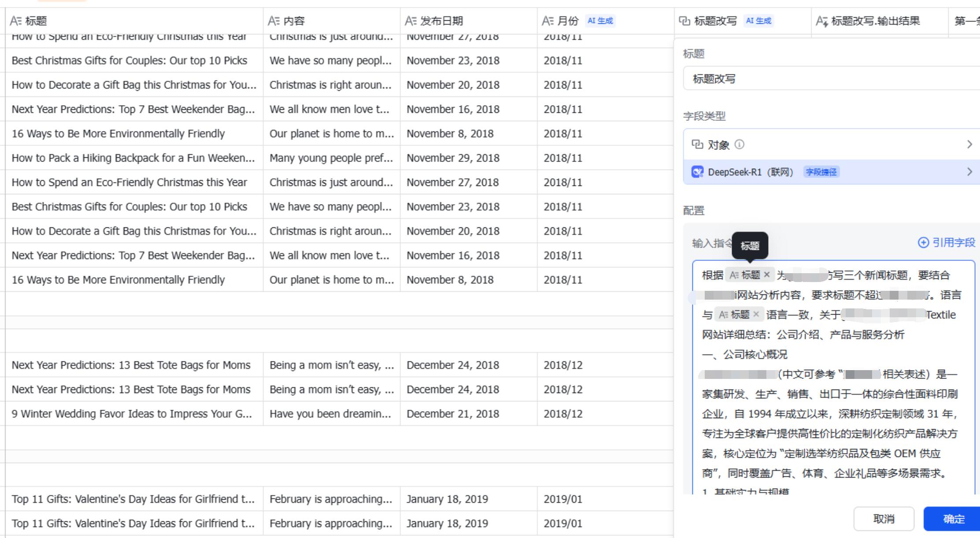Expand the 对象 field type chevron
Viewport: 980px width, 538px height.
click(969, 145)
